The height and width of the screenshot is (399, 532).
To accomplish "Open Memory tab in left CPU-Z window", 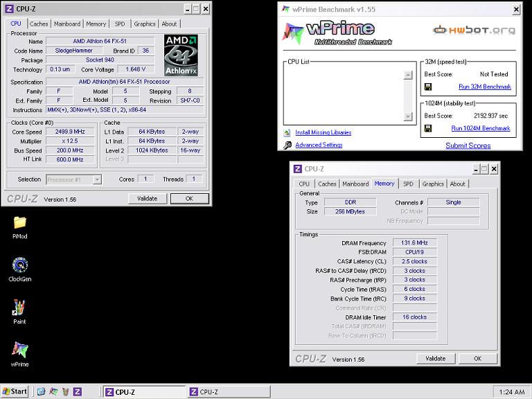I will tap(96, 24).
